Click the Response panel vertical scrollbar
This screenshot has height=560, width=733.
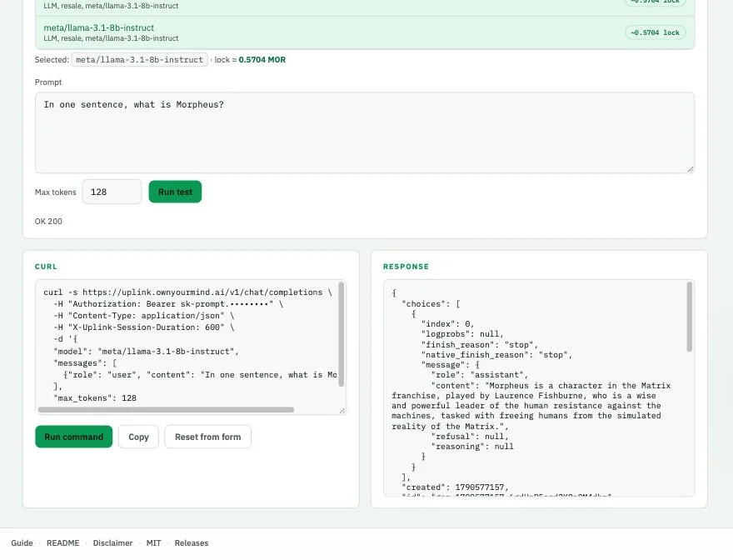pyautogui.click(x=689, y=317)
